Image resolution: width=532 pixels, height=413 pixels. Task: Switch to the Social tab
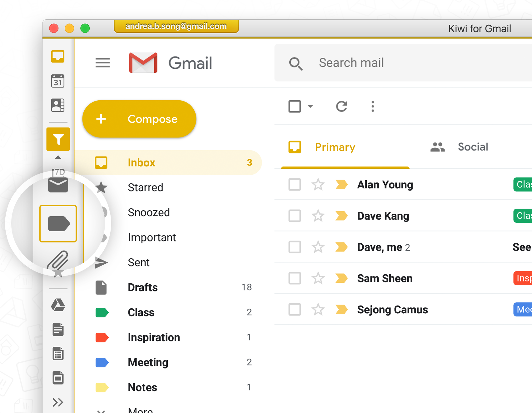[x=459, y=147]
